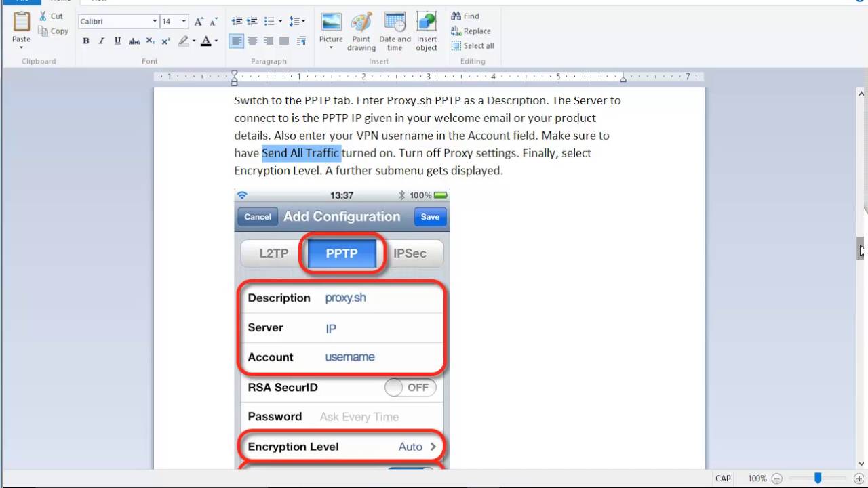868x488 pixels.
Task: Click the Paste clipboard icon
Action: tap(22, 22)
